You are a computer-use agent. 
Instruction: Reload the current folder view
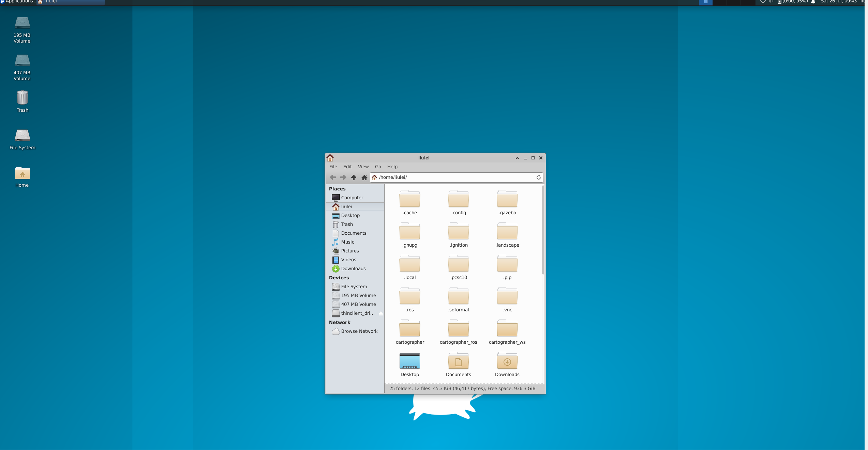(538, 177)
